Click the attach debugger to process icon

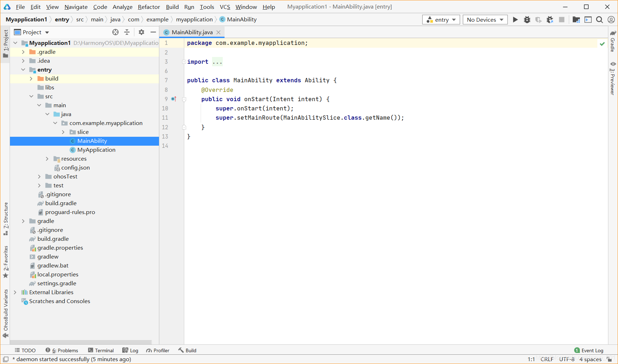tap(550, 20)
